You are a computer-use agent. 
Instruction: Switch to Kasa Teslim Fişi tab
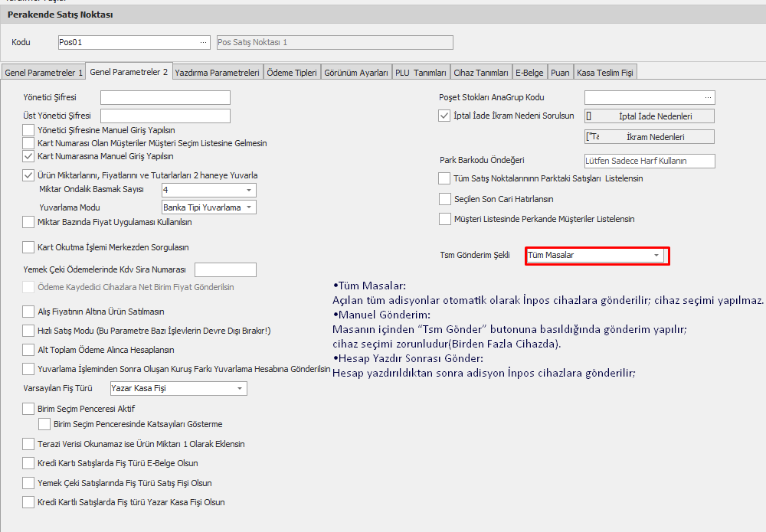tap(605, 73)
